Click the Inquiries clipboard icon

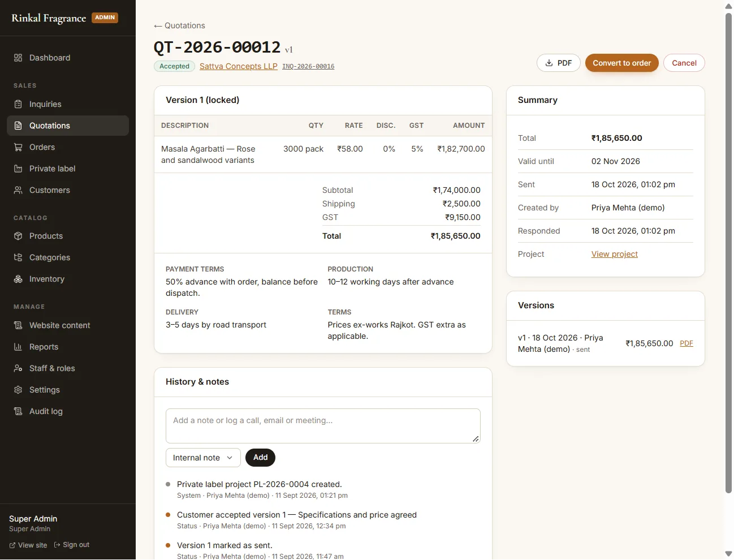point(18,104)
